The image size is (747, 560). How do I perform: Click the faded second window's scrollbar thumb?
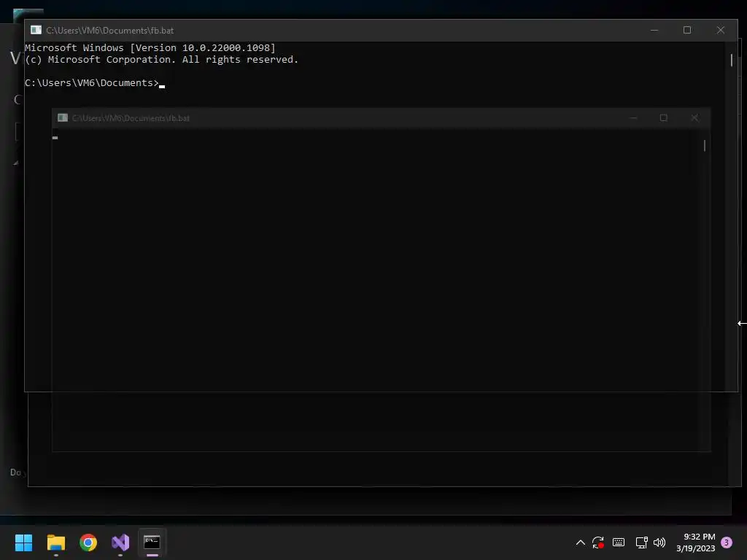(x=705, y=145)
